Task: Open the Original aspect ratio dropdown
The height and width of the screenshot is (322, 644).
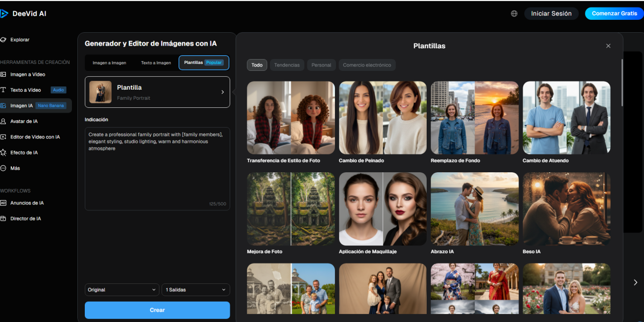Action: [x=122, y=290]
